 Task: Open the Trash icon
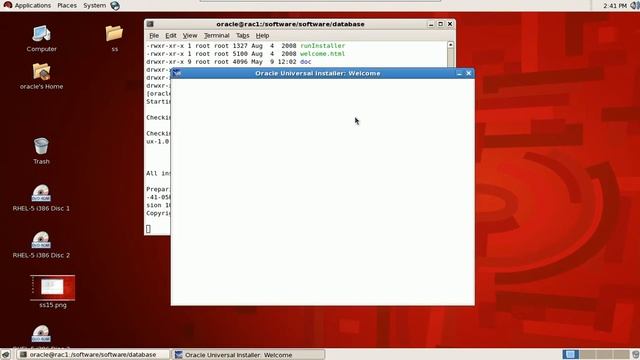(41, 151)
